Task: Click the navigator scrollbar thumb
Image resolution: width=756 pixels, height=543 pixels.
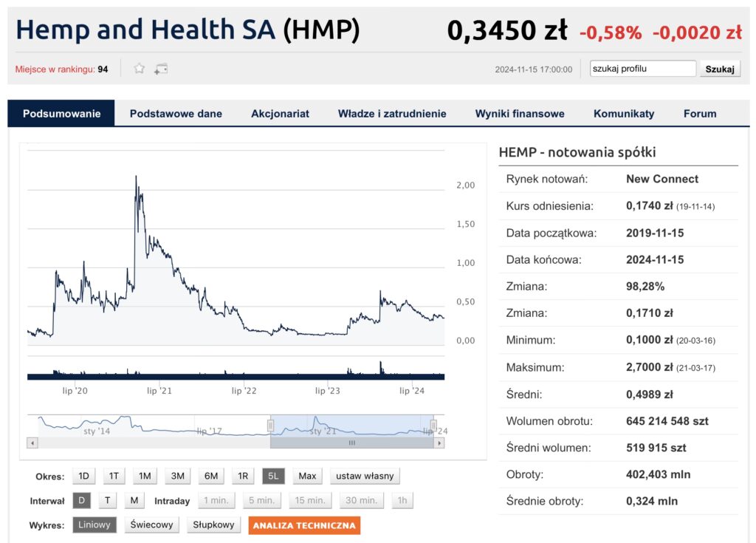Action: [351, 443]
